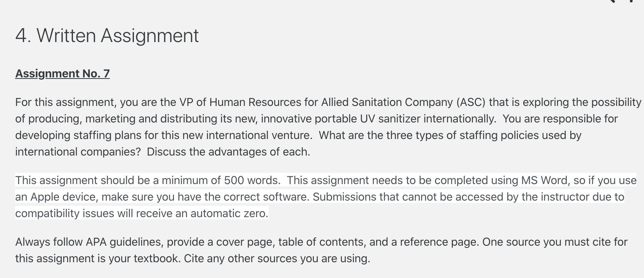The width and height of the screenshot is (644, 278).
Task: Click the words 'an Apple device'
Action: (x=56, y=197)
